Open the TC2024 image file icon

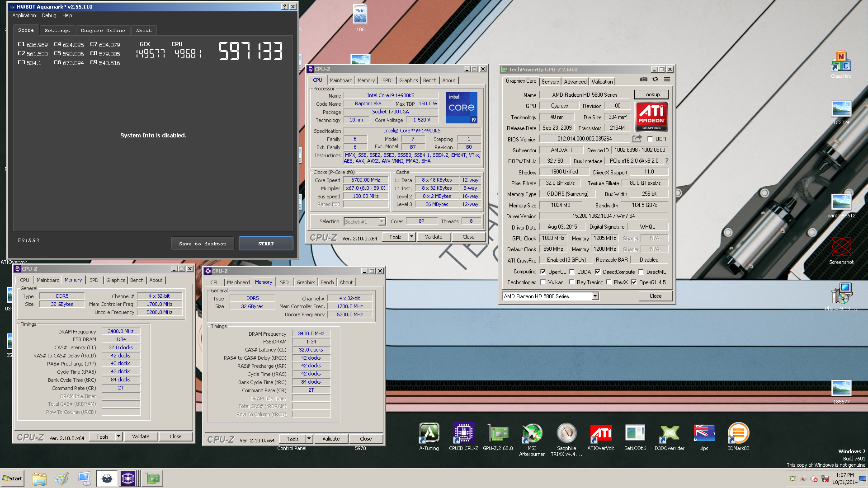click(x=841, y=113)
